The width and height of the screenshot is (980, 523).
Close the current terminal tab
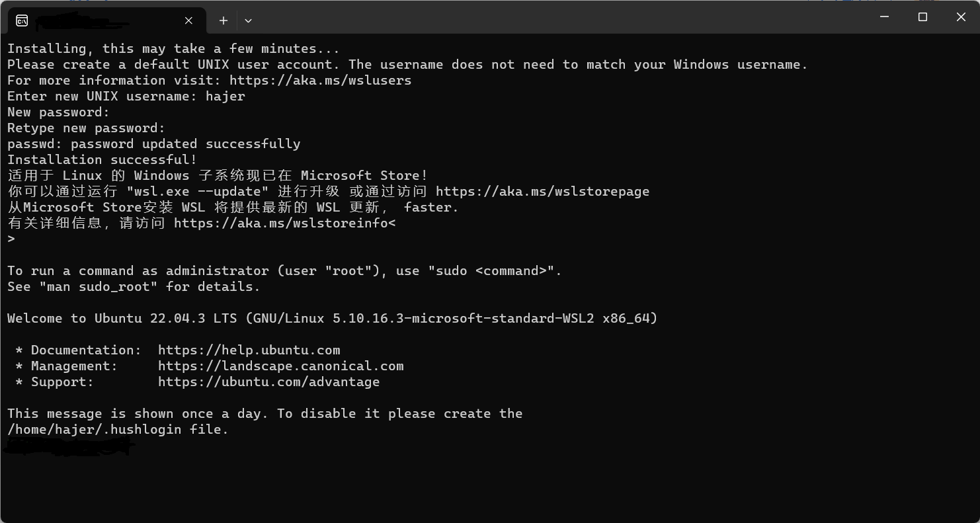[x=188, y=20]
